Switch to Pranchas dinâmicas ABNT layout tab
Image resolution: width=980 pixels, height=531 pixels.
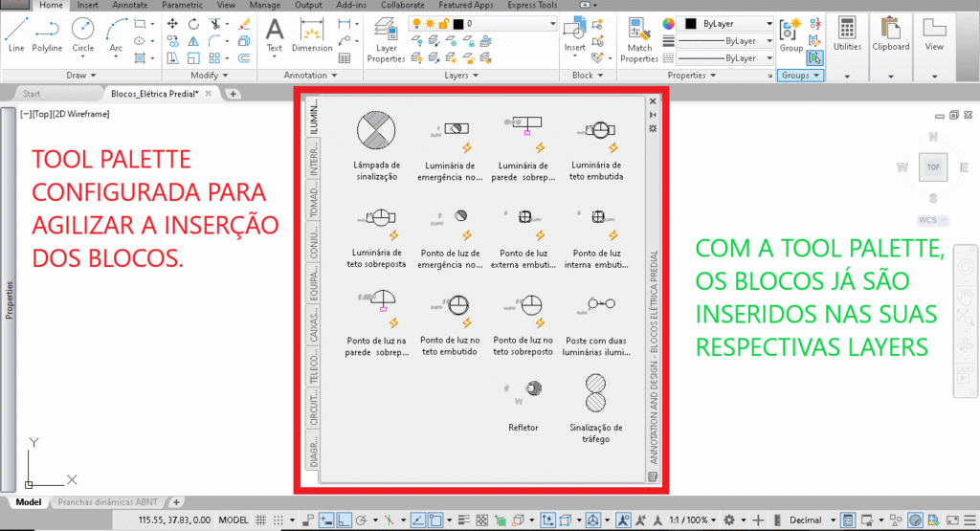[x=107, y=501]
